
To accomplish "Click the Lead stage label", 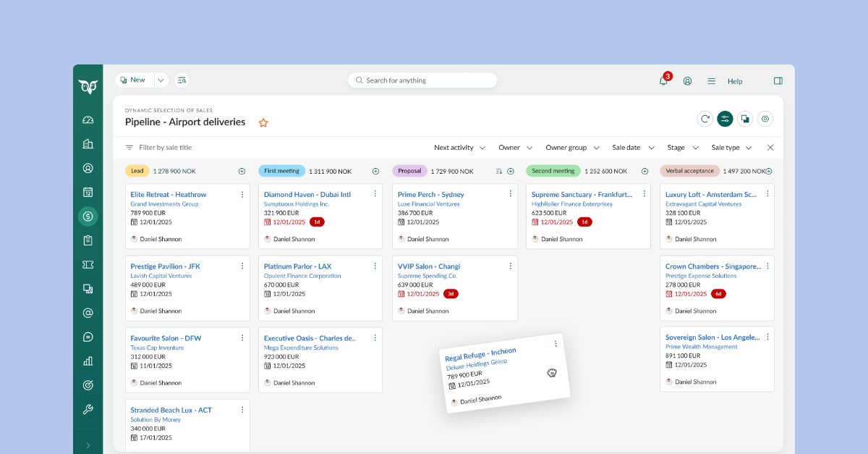I will click(137, 172).
